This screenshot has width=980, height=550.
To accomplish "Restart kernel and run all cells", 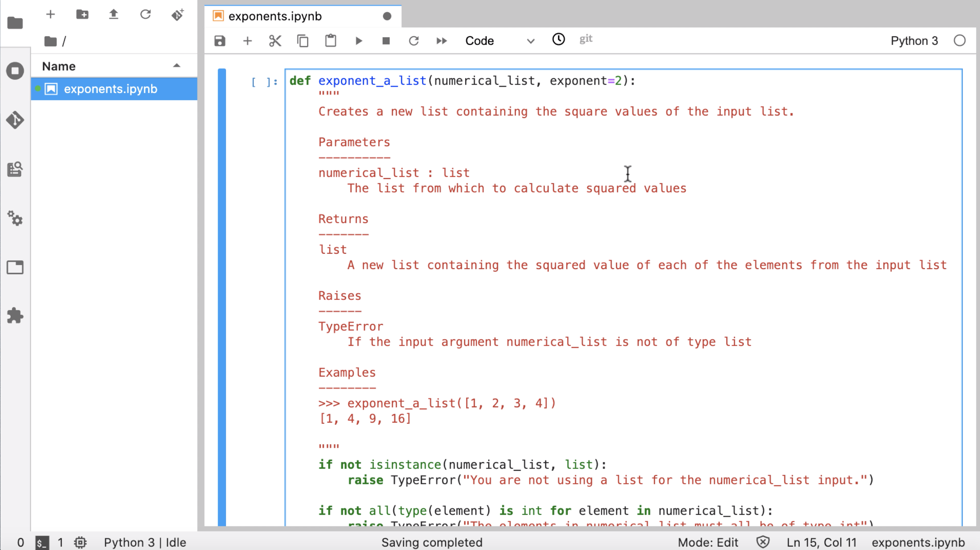I will pyautogui.click(x=441, y=41).
